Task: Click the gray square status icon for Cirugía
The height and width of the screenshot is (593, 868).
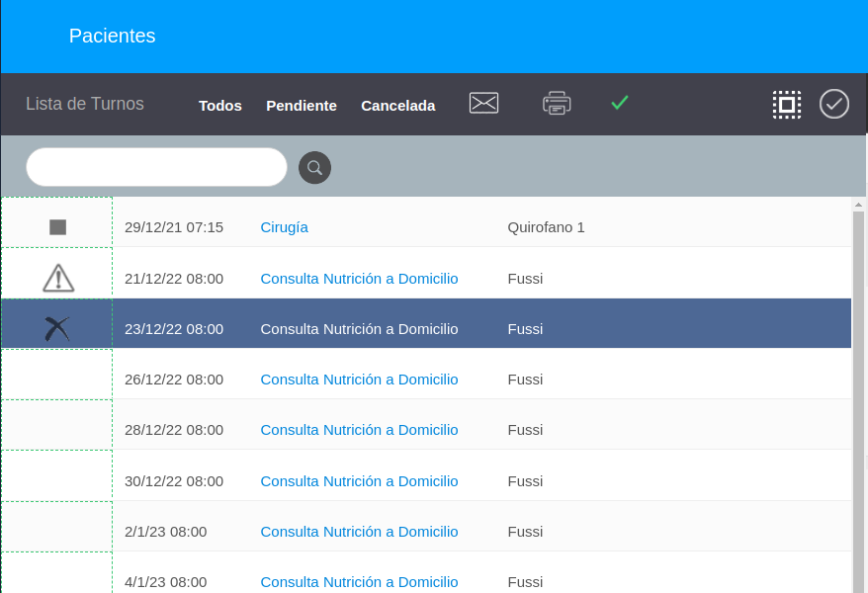Action: pyautogui.click(x=57, y=227)
